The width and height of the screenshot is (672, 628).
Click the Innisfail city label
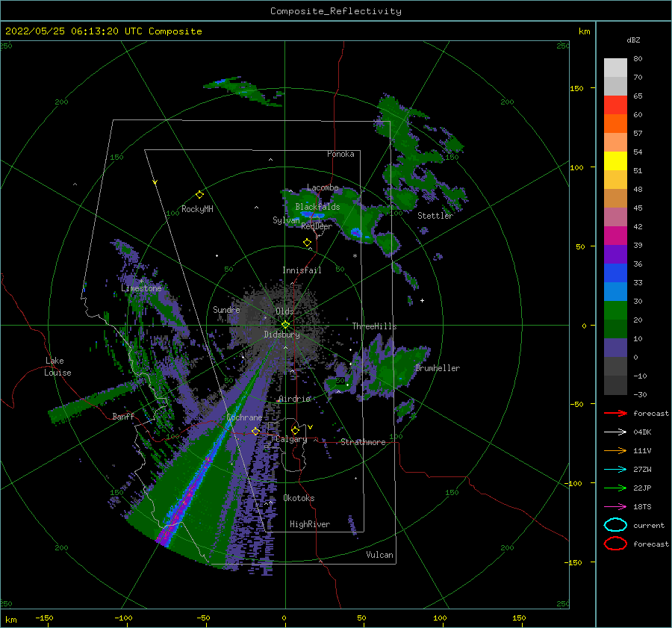[302, 270]
